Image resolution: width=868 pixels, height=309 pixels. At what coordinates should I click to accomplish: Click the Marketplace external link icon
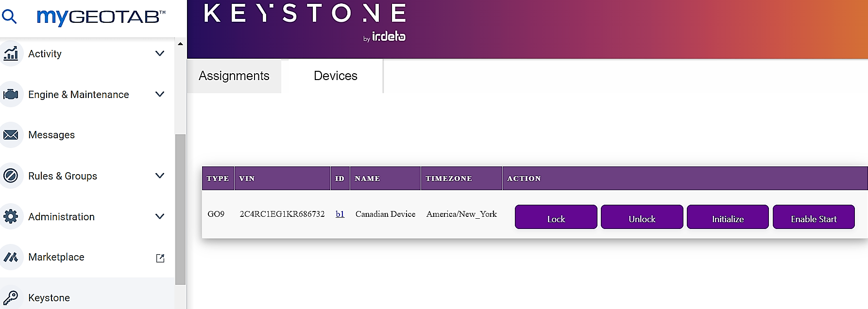pos(159,257)
